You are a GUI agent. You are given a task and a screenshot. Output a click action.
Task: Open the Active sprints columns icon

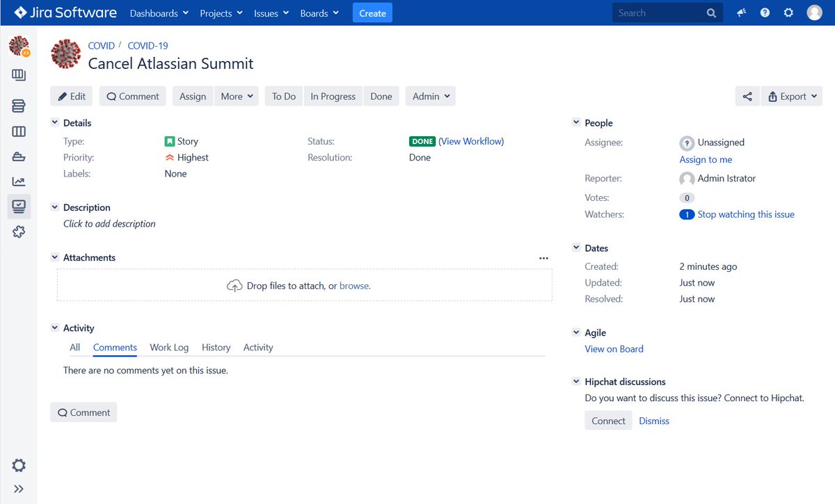19,132
